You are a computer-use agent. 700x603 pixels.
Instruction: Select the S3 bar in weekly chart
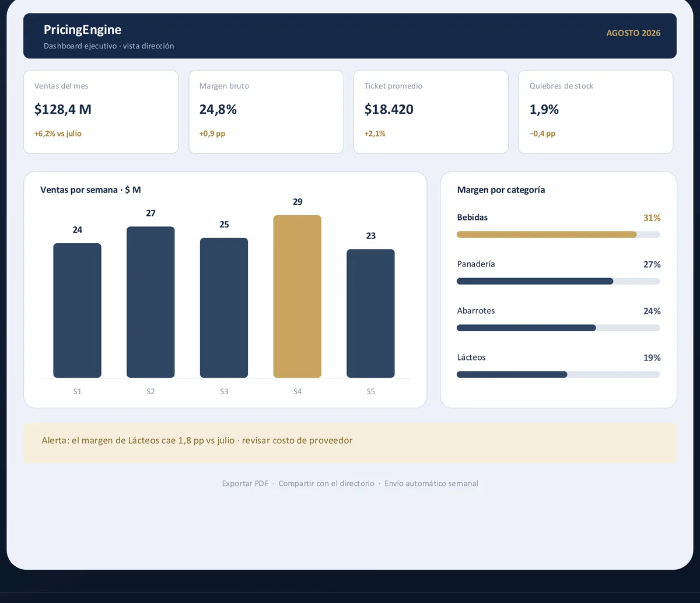pos(224,308)
